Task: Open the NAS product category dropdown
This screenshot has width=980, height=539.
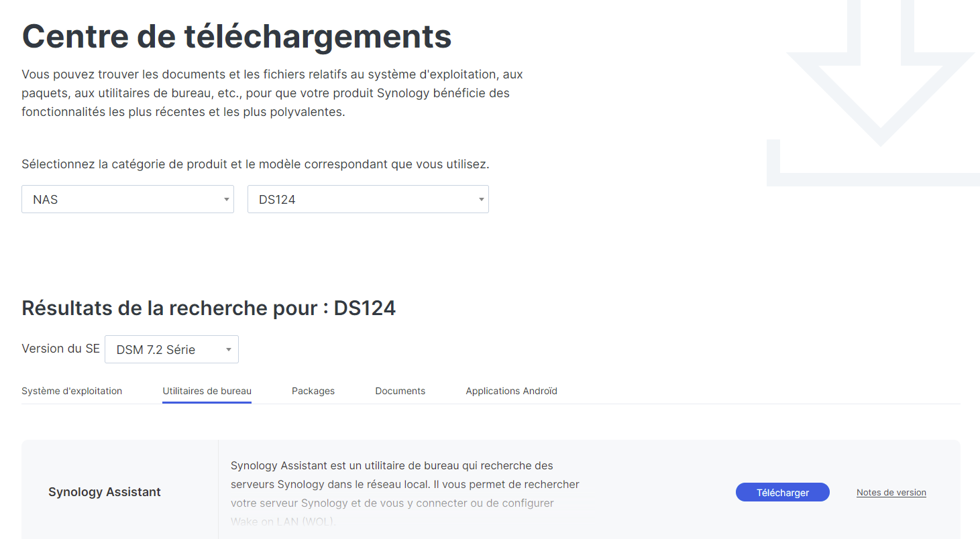Action: coord(127,199)
